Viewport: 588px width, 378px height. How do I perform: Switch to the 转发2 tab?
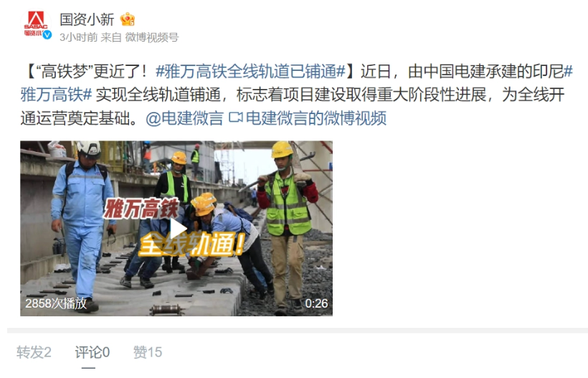(34, 352)
